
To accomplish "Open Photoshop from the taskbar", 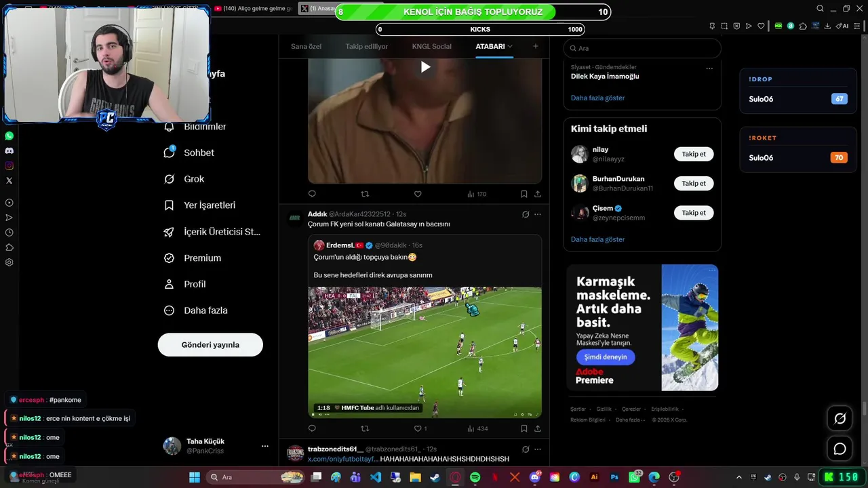I will (x=614, y=477).
